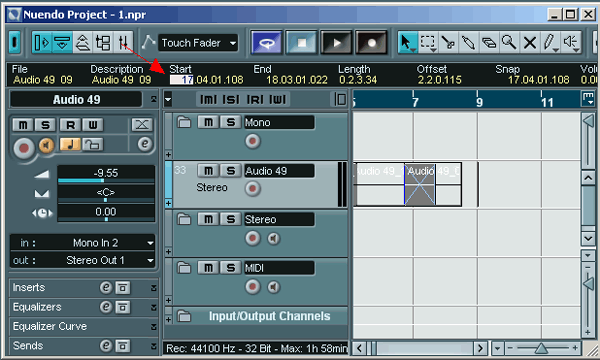Select the Scissors split tool
The image size is (600, 360).
448,42
